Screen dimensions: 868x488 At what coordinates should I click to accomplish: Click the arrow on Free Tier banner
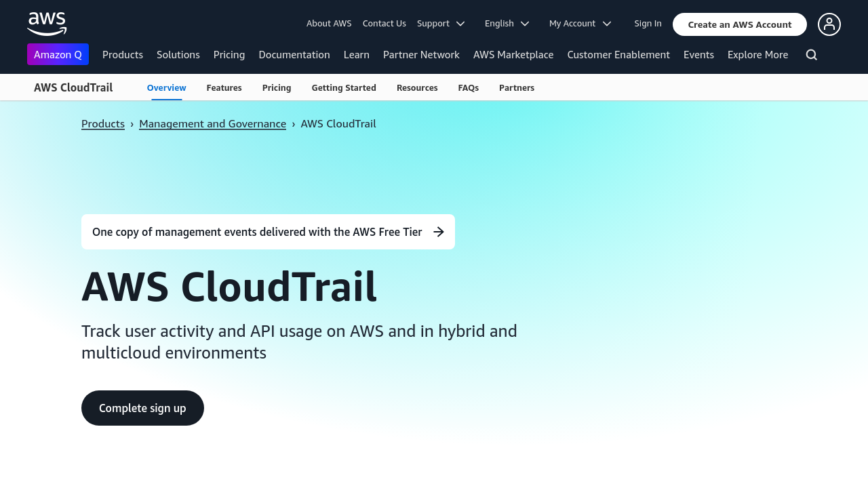[439, 232]
